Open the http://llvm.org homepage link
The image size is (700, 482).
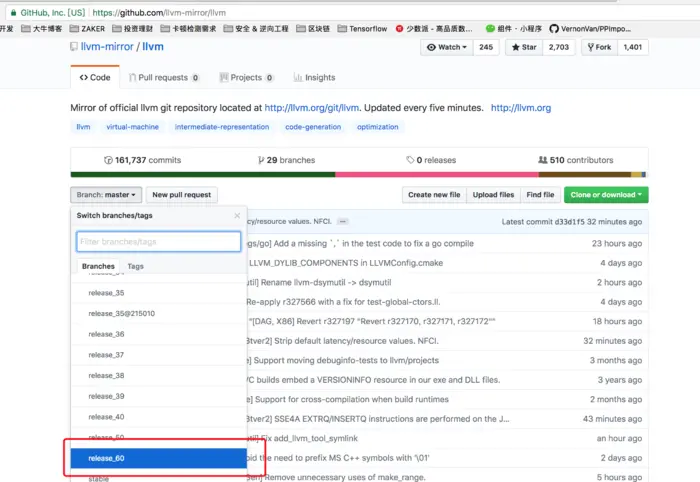pyautogui.click(x=521, y=108)
